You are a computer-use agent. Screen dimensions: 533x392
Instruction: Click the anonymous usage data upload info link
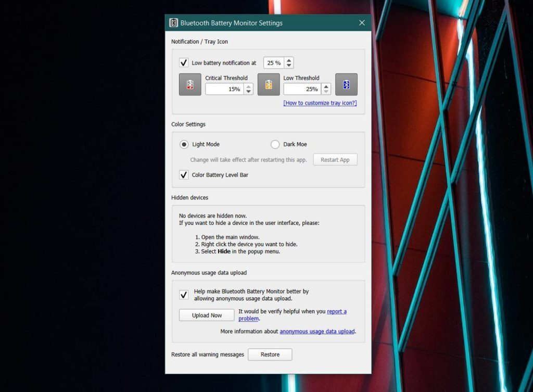[317, 331]
